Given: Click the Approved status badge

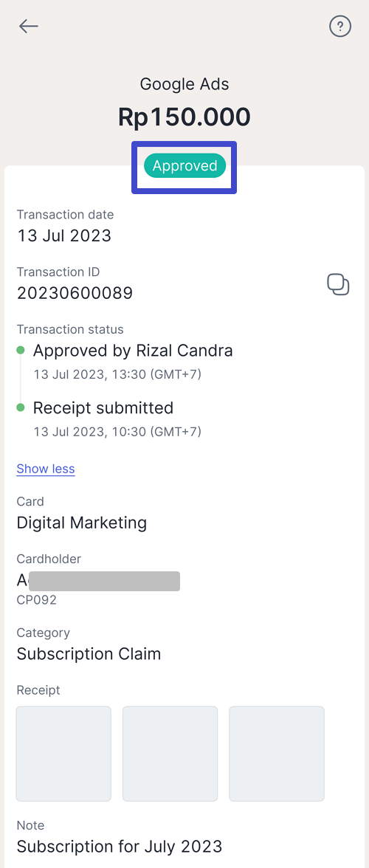Looking at the screenshot, I should tap(184, 166).
